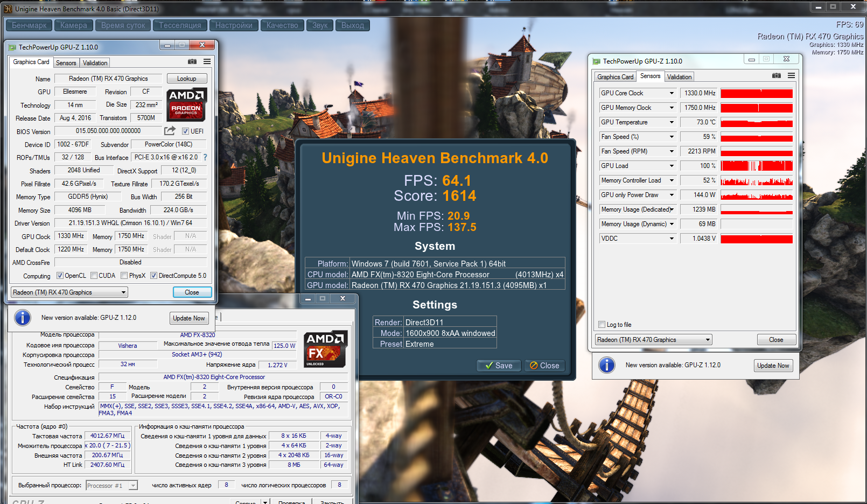
Task: Open Тесселяция menu in Heaven toolbar
Action: click(180, 25)
